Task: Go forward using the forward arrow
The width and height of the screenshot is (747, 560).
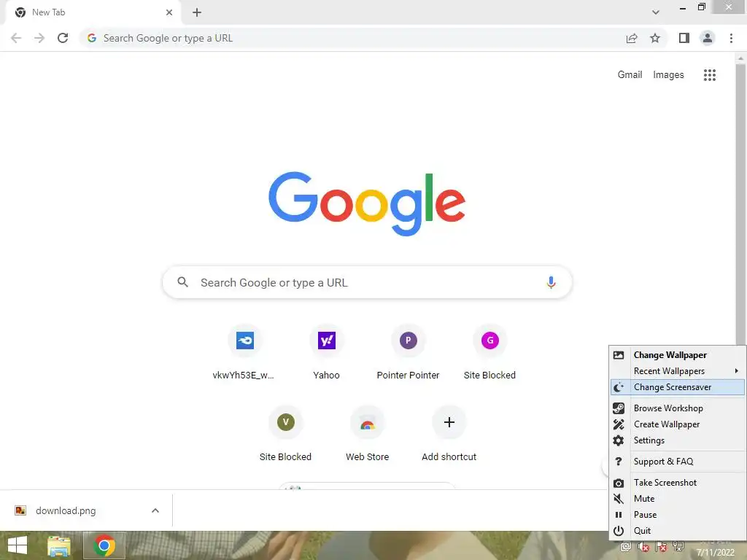Action: (x=39, y=38)
